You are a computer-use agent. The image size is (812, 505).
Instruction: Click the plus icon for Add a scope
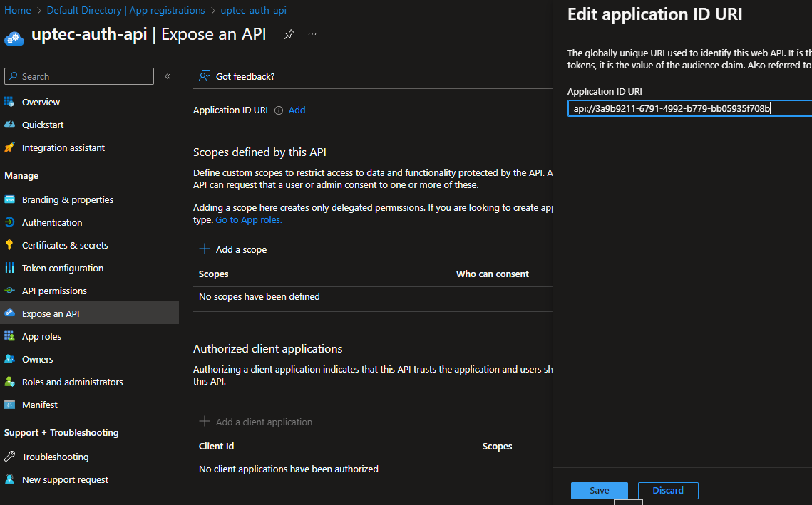coord(205,249)
